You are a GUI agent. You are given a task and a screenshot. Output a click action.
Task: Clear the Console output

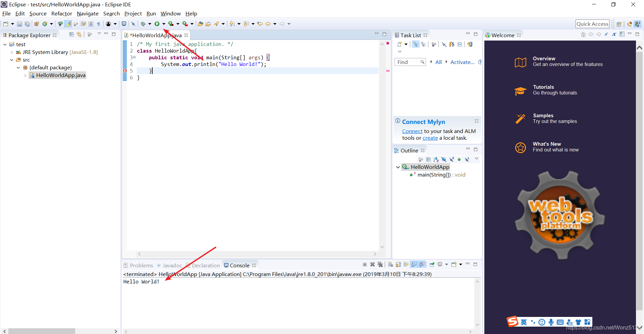pos(390,265)
